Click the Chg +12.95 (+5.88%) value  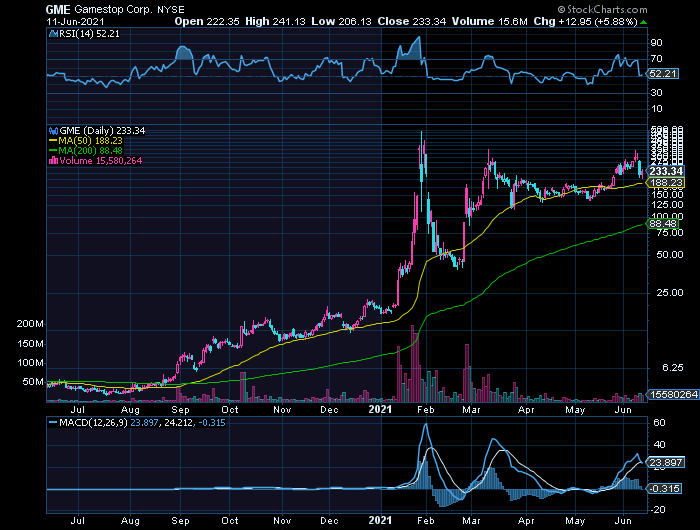click(x=585, y=21)
